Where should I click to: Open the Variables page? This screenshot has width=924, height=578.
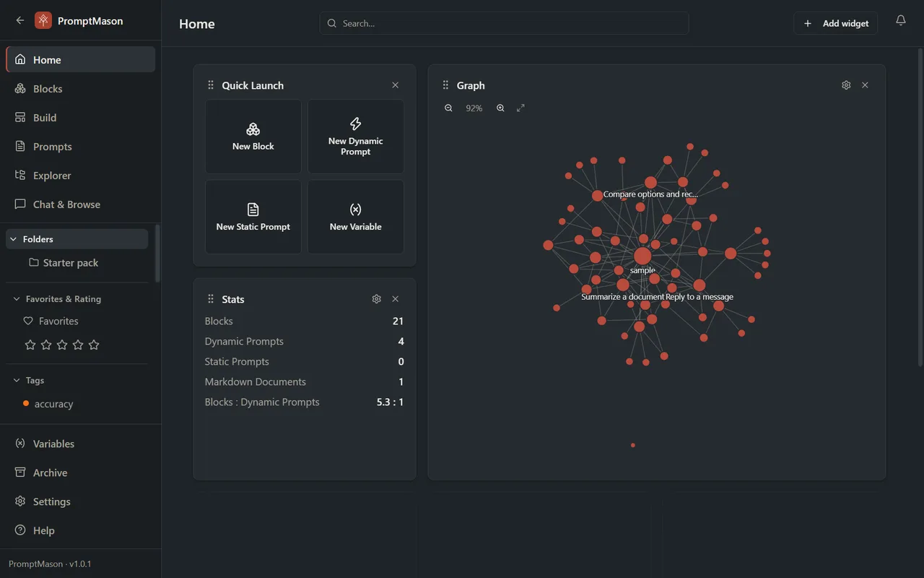(x=81, y=444)
